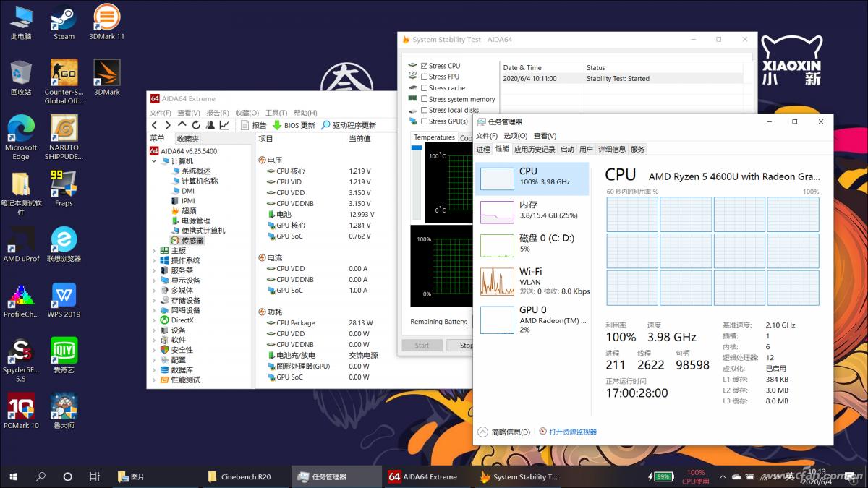868x488 pixels.
Task: Expand the 主板 tree node
Action: pyautogui.click(x=154, y=251)
